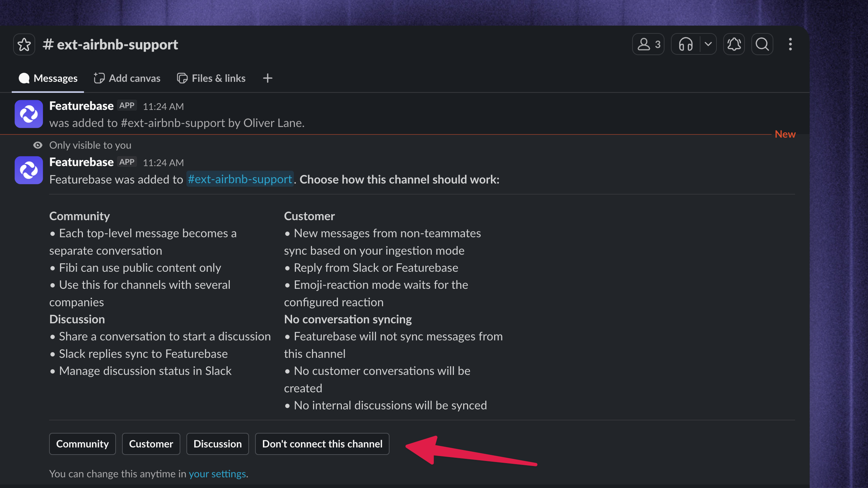Image resolution: width=868 pixels, height=488 pixels.
Task: Choose the Community channel mode
Action: click(83, 444)
